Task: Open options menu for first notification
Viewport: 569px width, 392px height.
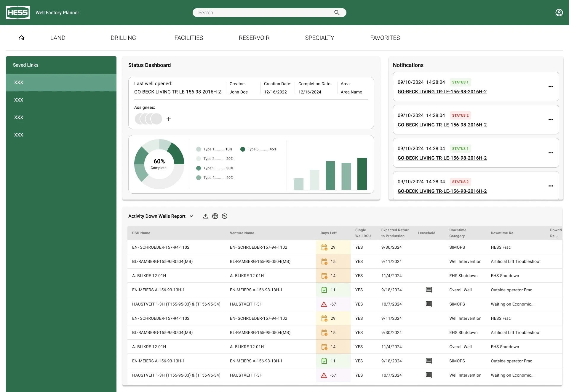Action: 551,86
